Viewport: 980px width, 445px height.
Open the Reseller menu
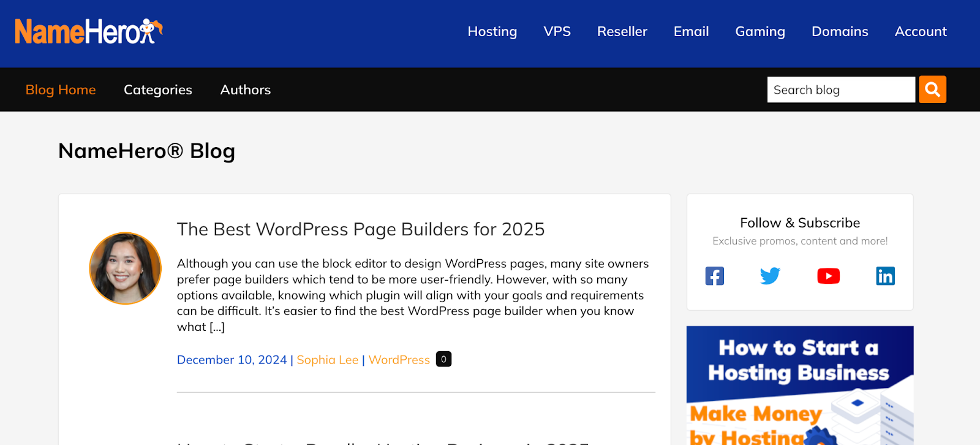[622, 31]
